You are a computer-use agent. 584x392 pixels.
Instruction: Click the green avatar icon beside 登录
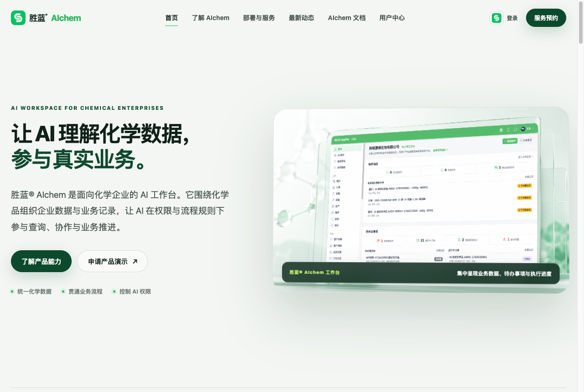[x=497, y=18]
